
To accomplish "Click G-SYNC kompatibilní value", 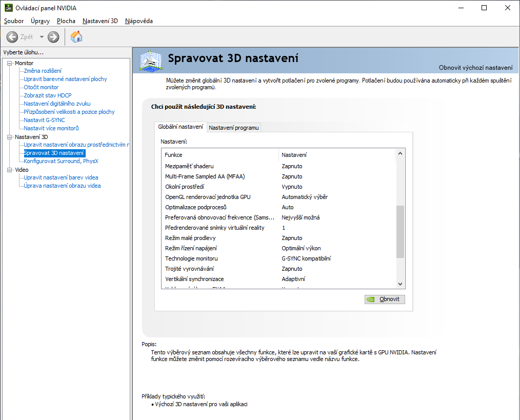I will pos(306,259).
